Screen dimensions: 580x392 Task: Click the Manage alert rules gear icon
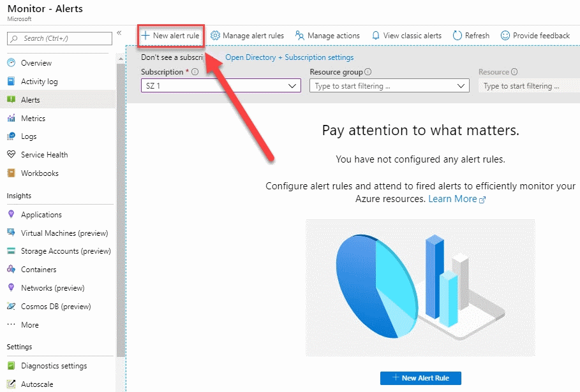[215, 36]
